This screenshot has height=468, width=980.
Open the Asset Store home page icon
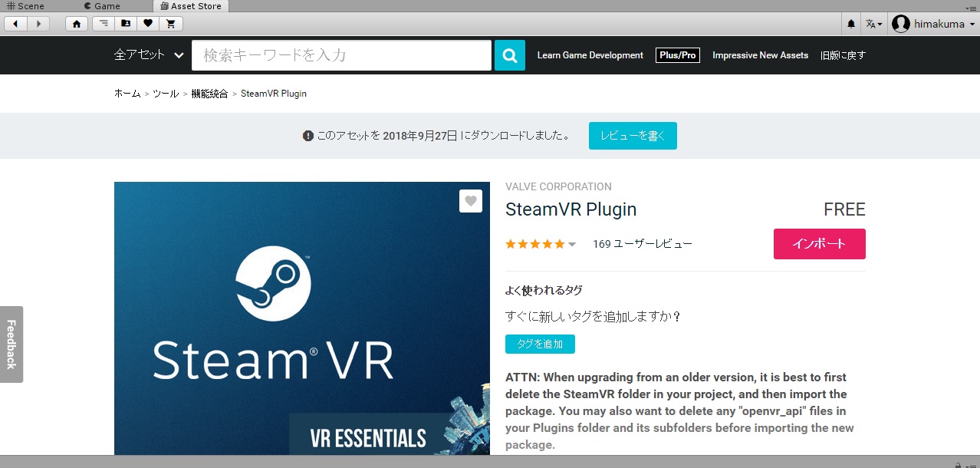pyautogui.click(x=76, y=24)
